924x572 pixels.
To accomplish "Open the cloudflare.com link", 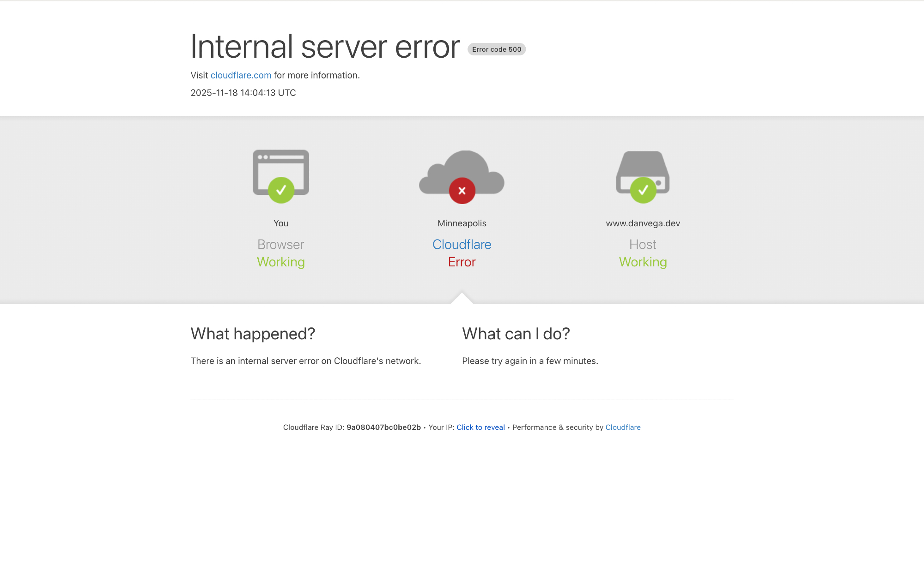I will (x=241, y=75).
